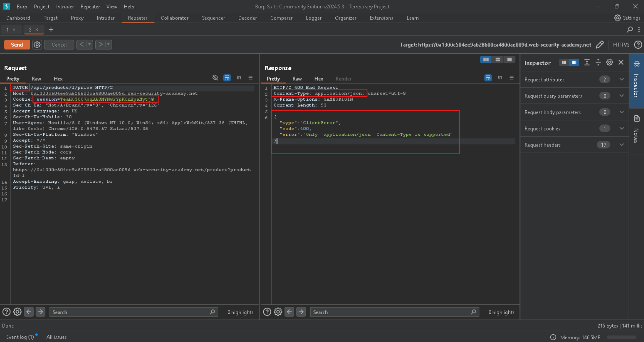
Task: Expand the Request attributes section
Action: click(622, 79)
